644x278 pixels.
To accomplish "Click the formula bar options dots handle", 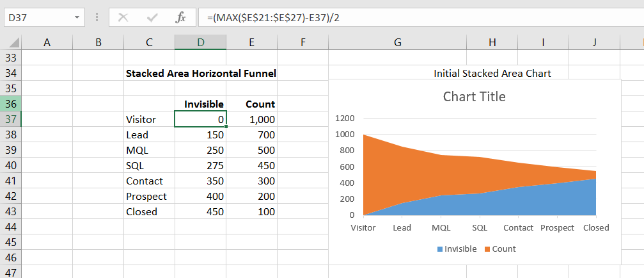I will pyautogui.click(x=97, y=18).
